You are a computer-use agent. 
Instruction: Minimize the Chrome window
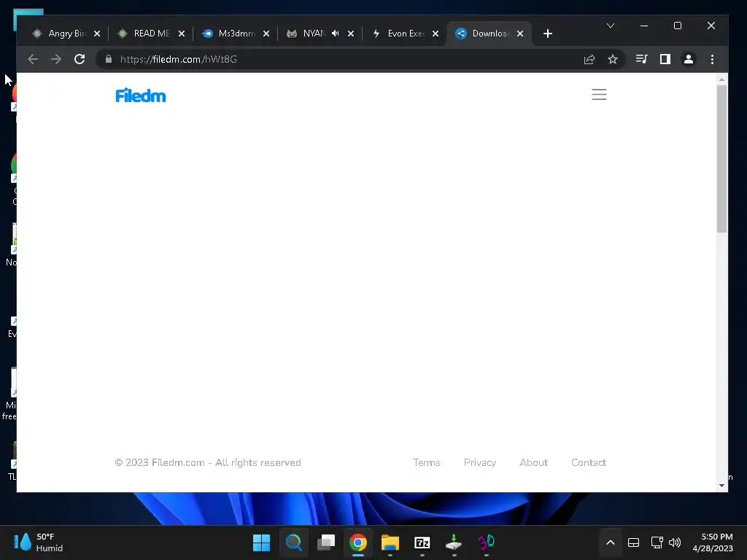644,26
